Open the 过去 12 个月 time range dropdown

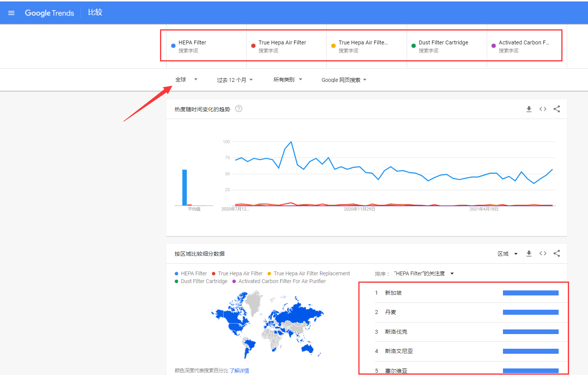(x=235, y=79)
